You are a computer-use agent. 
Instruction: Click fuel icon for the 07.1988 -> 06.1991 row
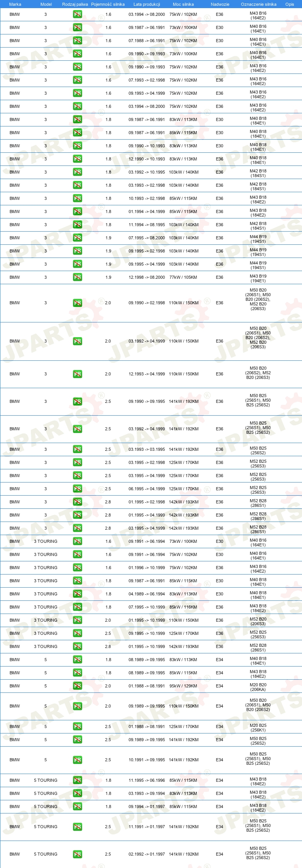click(77, 41)
